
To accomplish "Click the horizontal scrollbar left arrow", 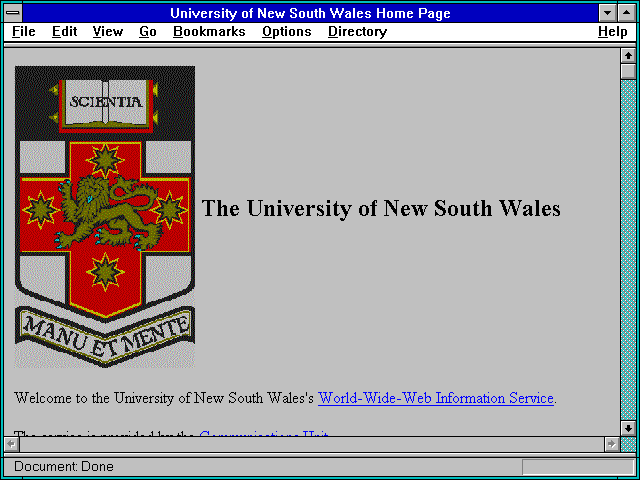I will [x=11, y=444].
